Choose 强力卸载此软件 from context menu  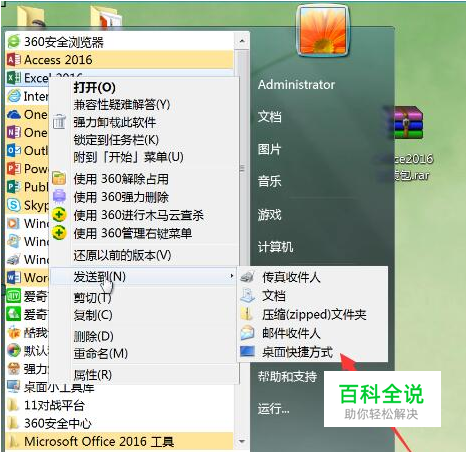point(115,122)
